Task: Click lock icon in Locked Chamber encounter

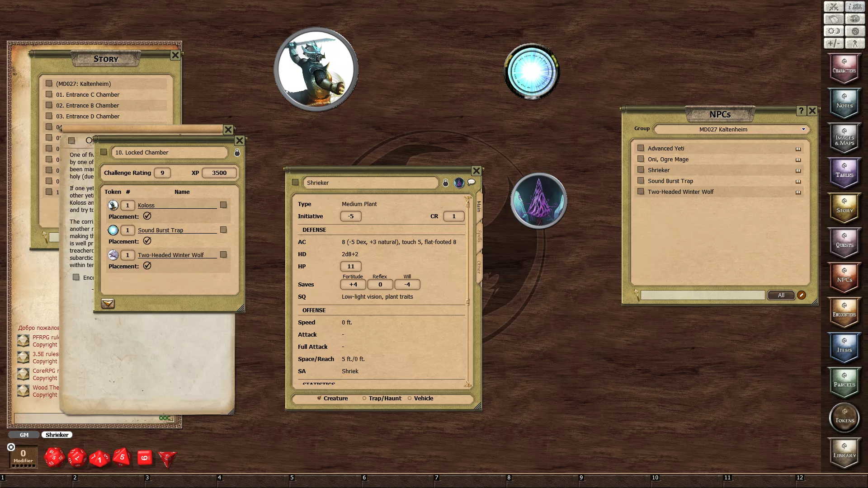Action: coord(237,153)
